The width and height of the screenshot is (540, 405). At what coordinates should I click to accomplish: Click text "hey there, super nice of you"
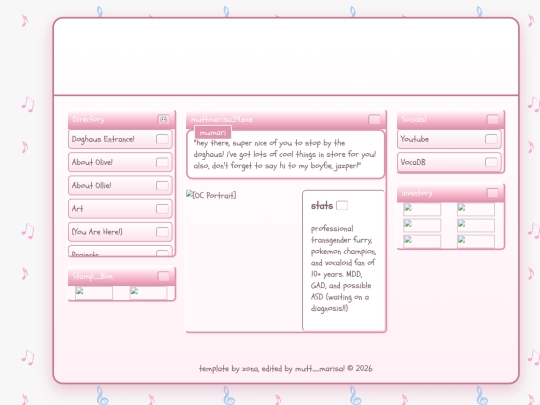[243, 143]
